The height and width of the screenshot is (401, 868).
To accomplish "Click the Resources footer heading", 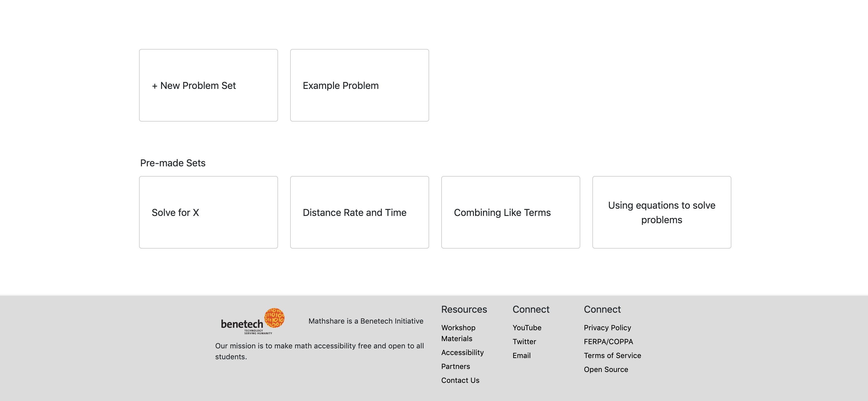I will [x=464, y=309].
